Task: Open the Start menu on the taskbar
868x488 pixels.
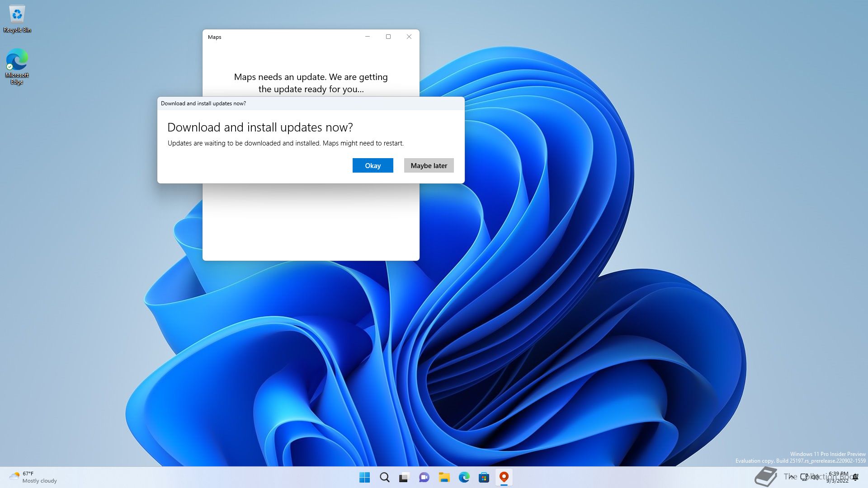Action: click(x=364, y=477)
